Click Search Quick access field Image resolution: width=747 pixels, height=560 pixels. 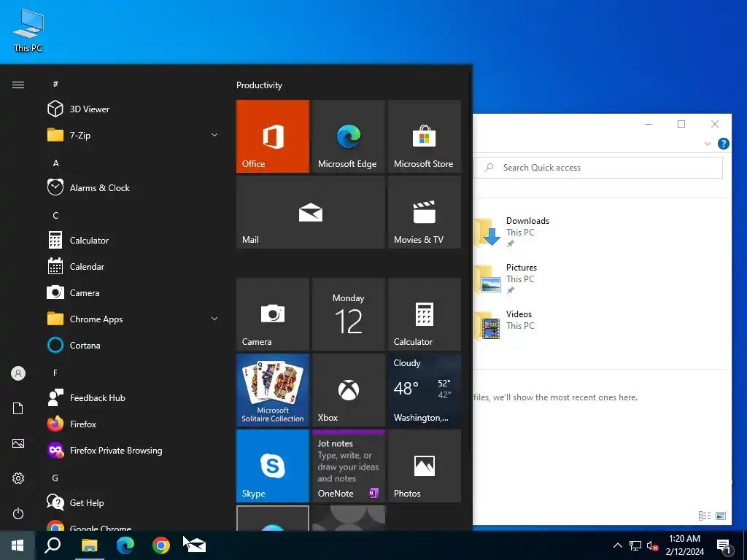pyautogui.click(x=598, y=168)
